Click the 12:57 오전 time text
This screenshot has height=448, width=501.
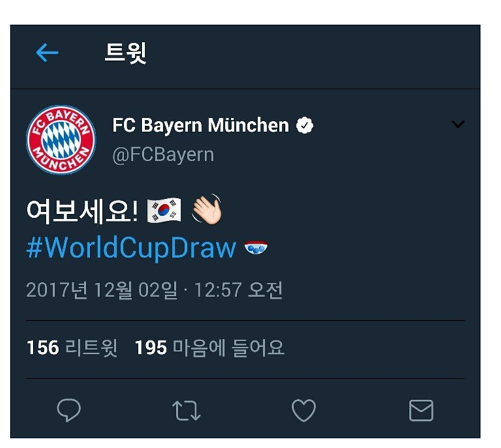coord(238,290)
